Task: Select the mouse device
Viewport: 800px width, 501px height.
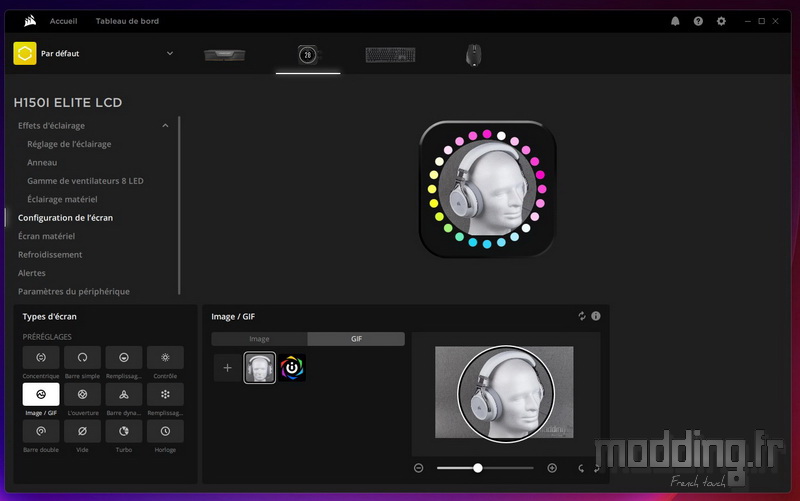Action: click(x=473, y=55)
